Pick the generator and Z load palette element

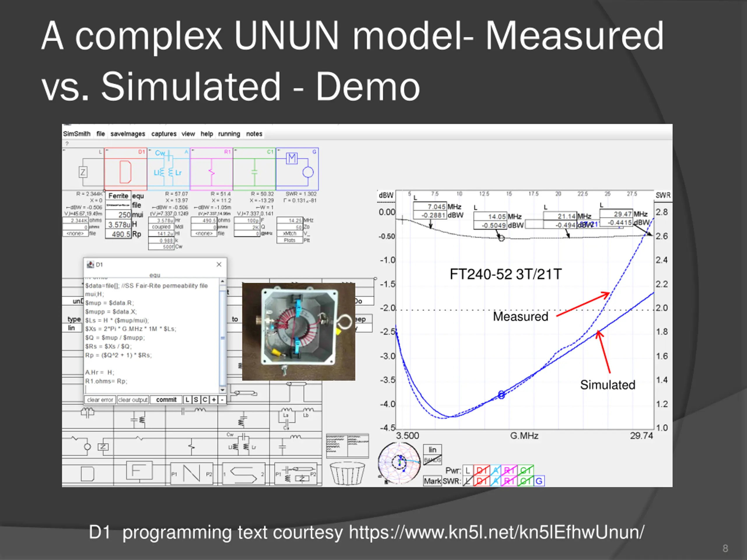coord(88,444)
